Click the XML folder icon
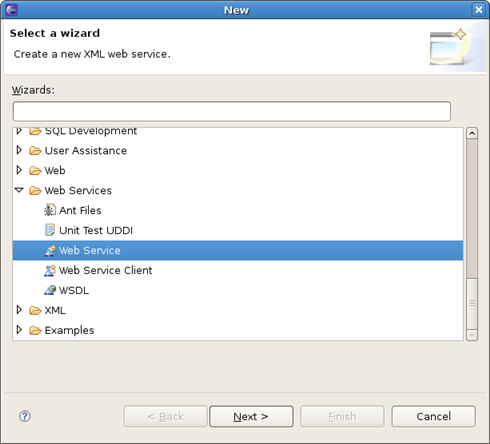Screen dimensions: 490x444 click(35, 311)
